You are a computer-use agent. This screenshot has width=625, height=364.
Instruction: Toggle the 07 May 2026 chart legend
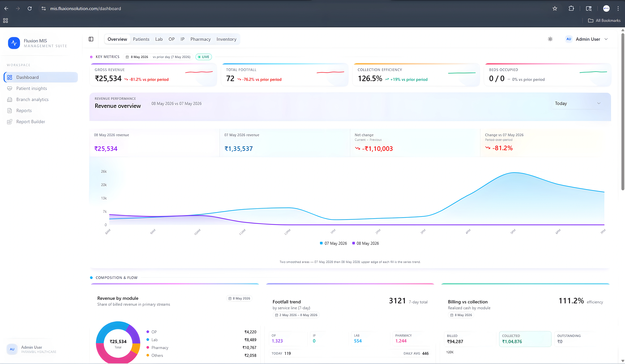(x=333, y=243)
